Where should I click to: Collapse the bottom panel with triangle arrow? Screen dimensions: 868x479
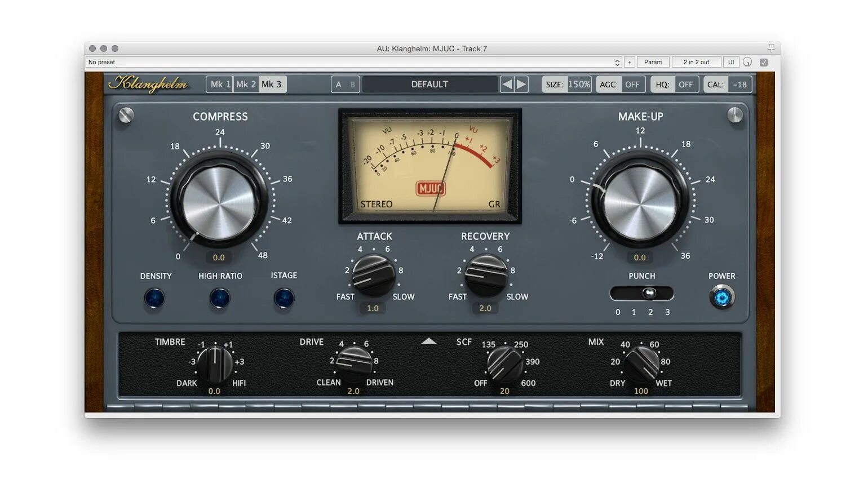pyautogui.click(x=429, y=341)
